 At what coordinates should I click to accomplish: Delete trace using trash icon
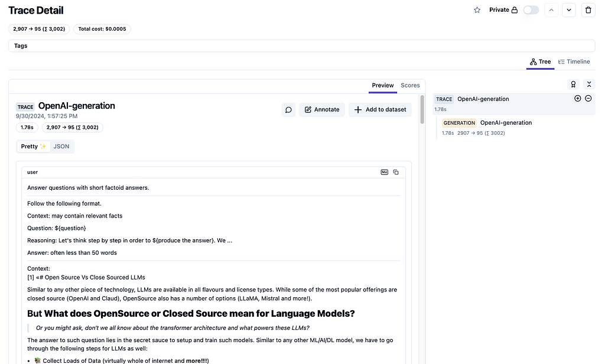click(588, 10)
